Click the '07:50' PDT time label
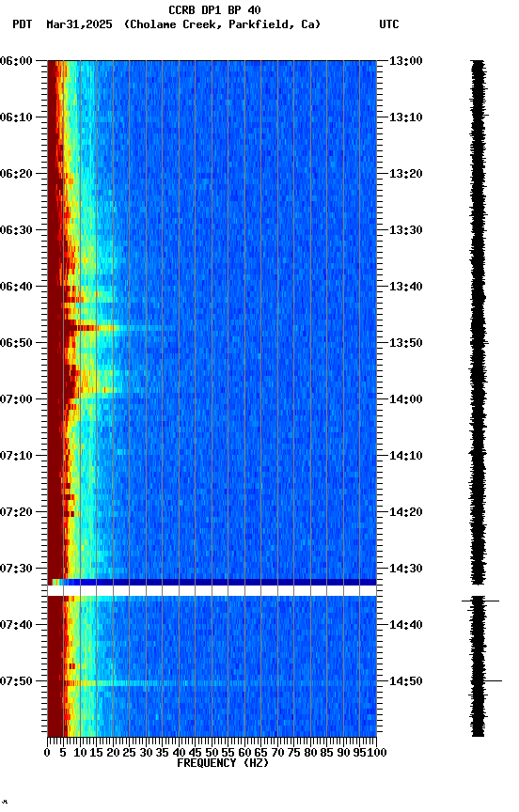The height and width of the screenshot is (812, 519). pos(16,681)
